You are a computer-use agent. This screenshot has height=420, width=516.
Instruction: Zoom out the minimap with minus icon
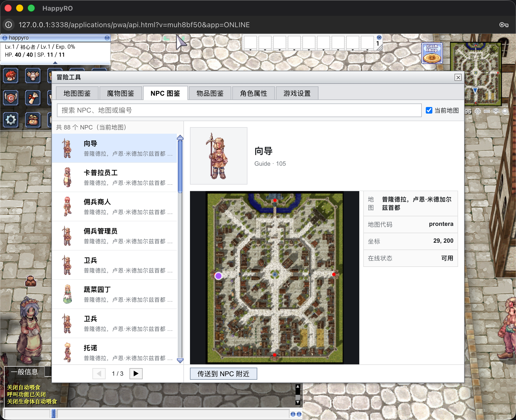point(487,111)
